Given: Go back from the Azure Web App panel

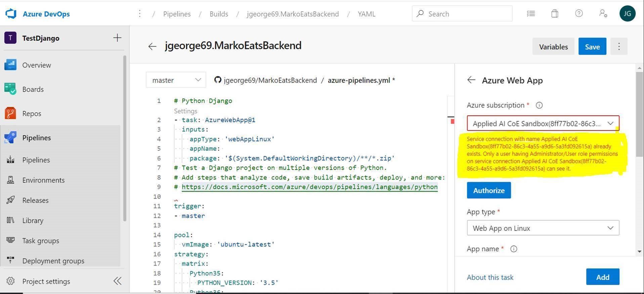Looking at the screenshot, I should tap(471, 80).
